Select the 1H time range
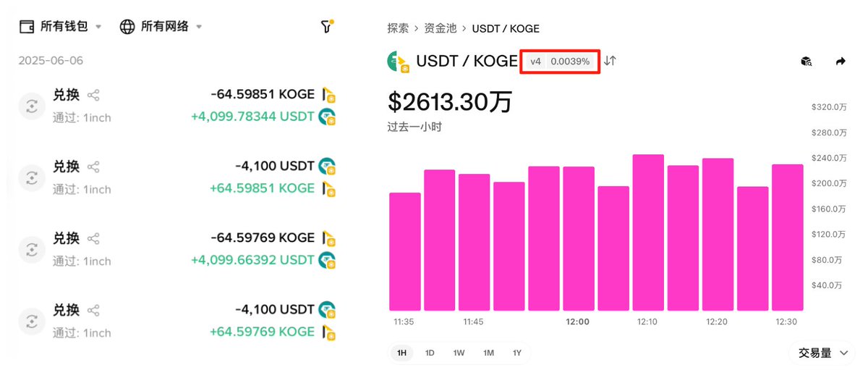The width and height of the screenshot is (868, 373). click(401, 353)
